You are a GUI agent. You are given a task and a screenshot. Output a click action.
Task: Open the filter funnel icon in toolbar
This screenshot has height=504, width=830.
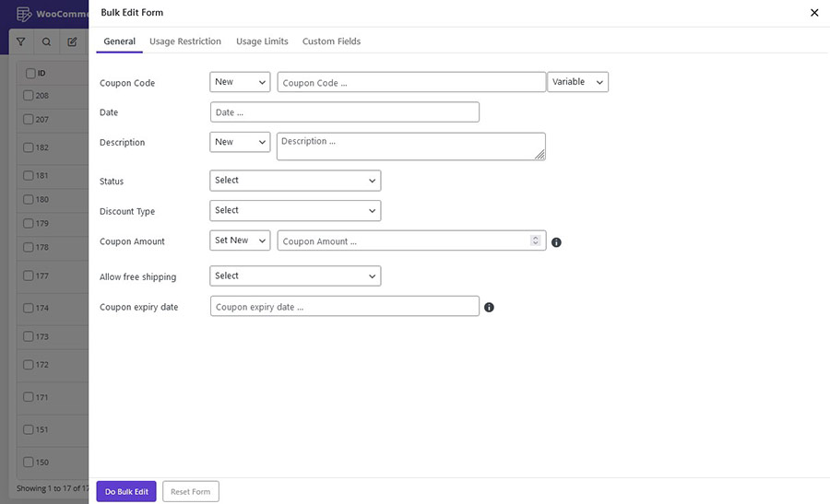coord(20,41)
